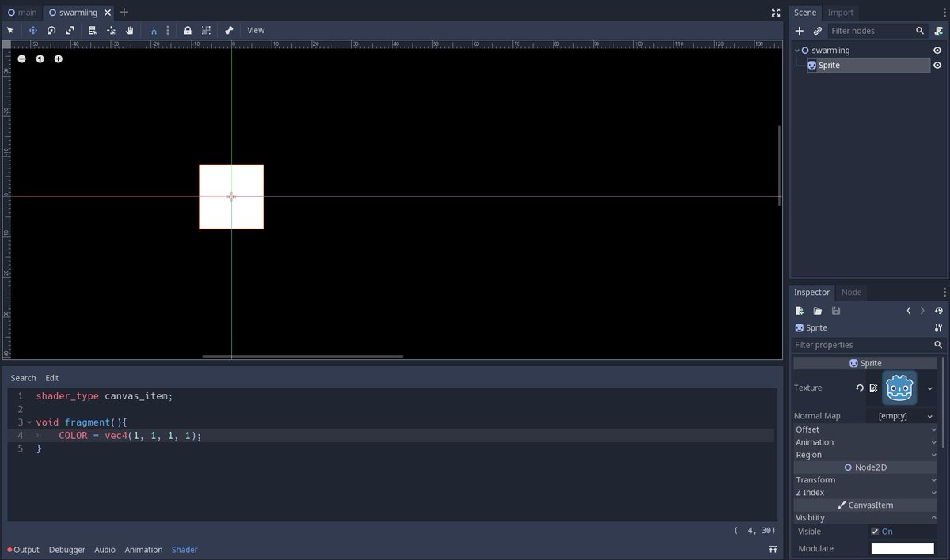Open the Output bottom panel

click(23, 550)
